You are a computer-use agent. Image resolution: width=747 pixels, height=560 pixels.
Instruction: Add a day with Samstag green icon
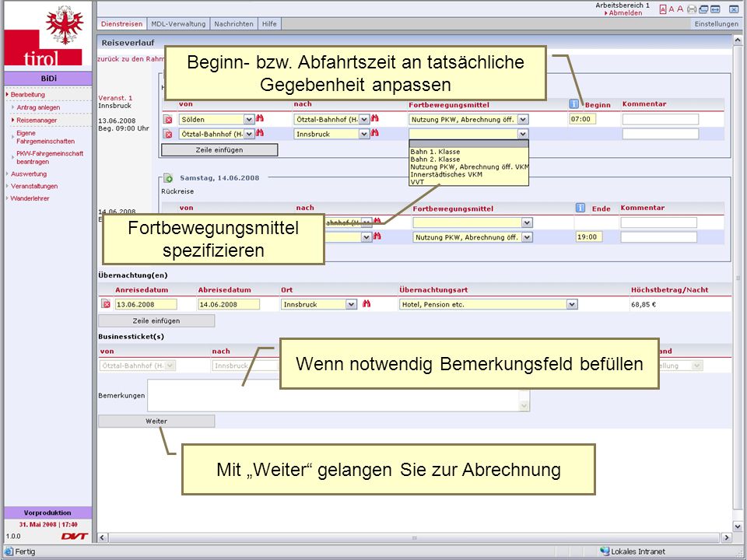click(x=168, y=178)
